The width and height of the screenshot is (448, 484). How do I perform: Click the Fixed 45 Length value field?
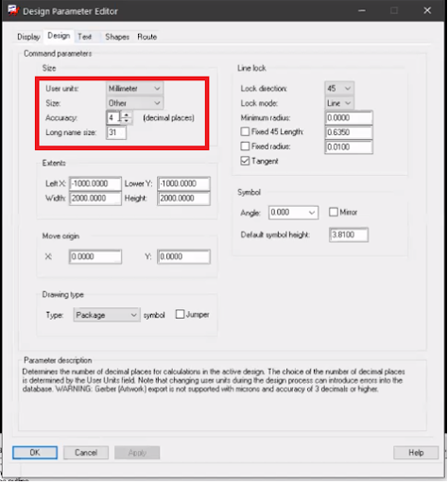tap(349, 132)
